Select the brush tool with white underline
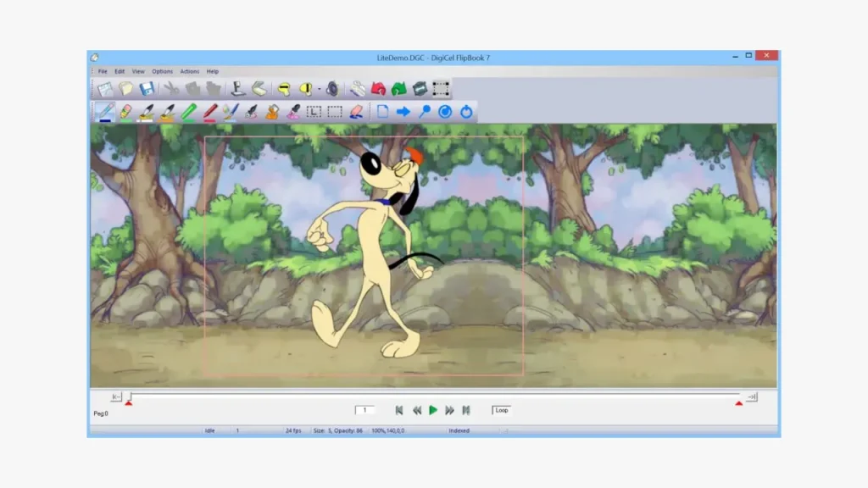This screenshot has width=868, height=488. (x=147, y=112)
